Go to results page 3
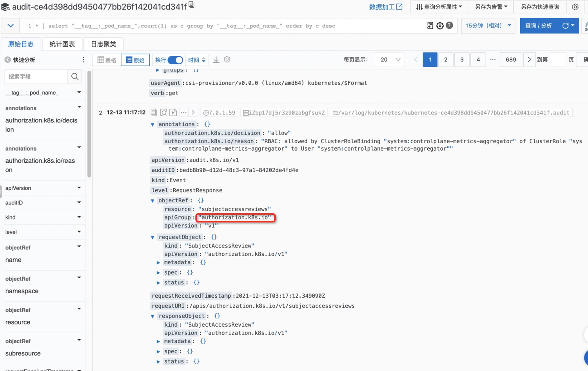Image resolution: width=588 pixels, height=371 pixels. click(462, 60)
